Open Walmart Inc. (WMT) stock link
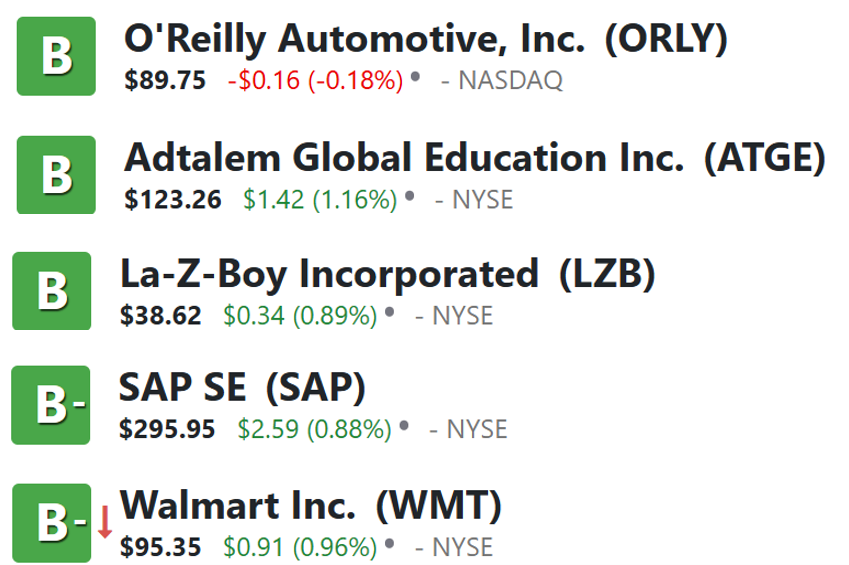The width and height of the screenshot is (849, 565). pos(310,505)
